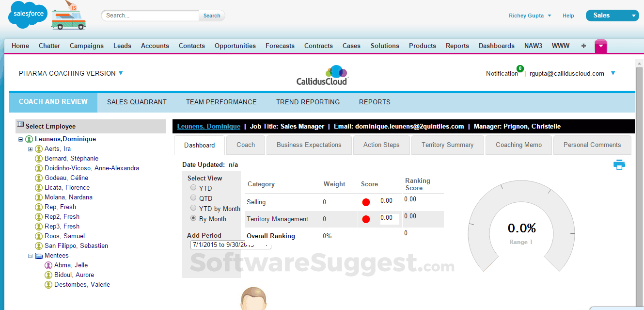Click the pink person icon beside Abma, Jelle
Screen dimensions: 644x310
[x=48, y=265]
